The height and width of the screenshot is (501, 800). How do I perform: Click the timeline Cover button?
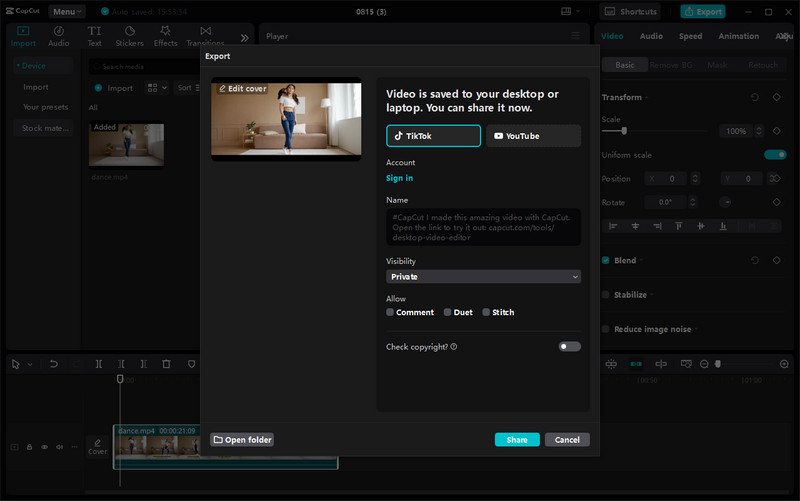pyautogui.click(x=97, y=446)
